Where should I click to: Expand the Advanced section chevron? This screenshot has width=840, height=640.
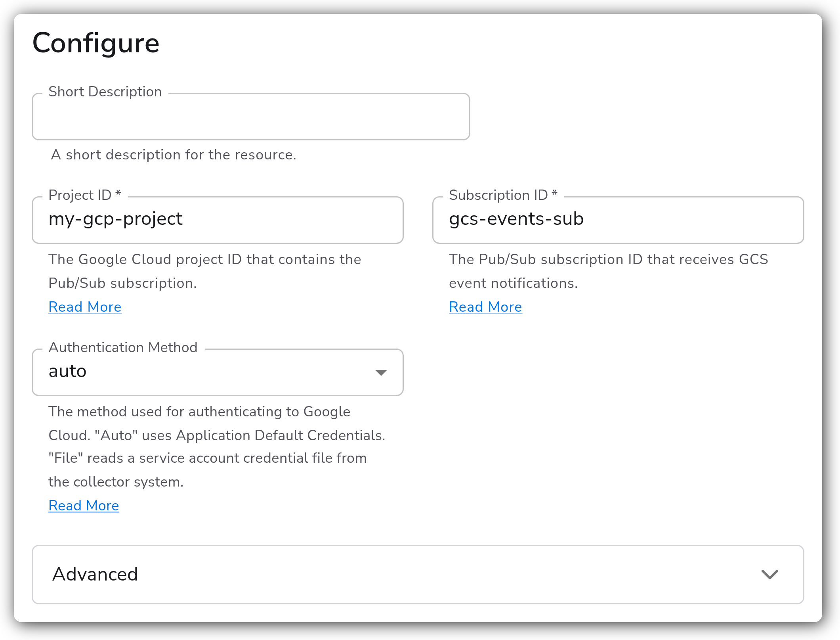pos(769,574)
